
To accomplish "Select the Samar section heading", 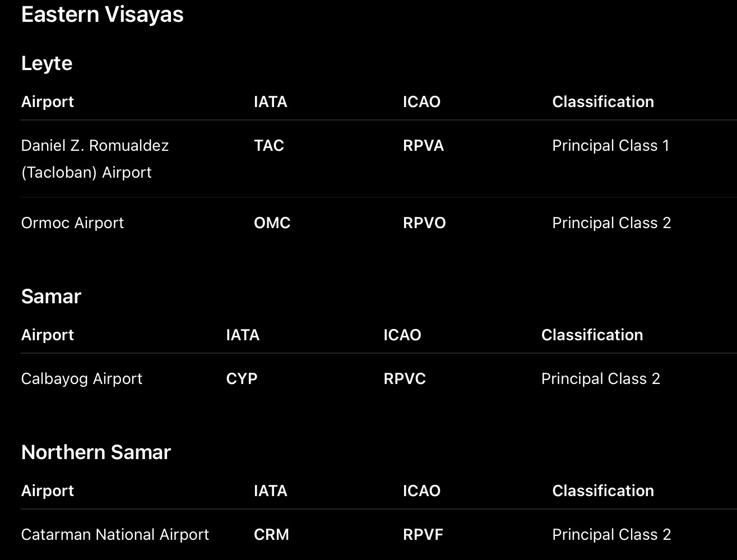I will coord(51,297).
